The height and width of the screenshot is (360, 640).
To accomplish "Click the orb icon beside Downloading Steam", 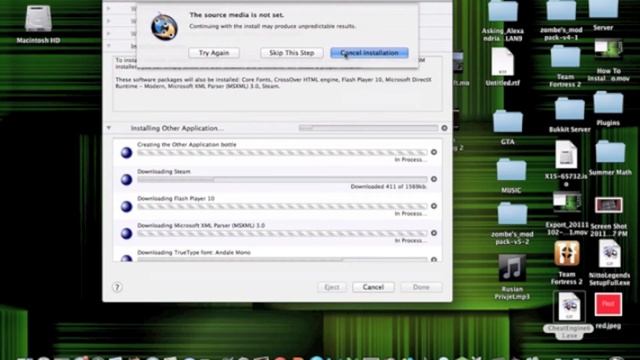I will (127, 179).
